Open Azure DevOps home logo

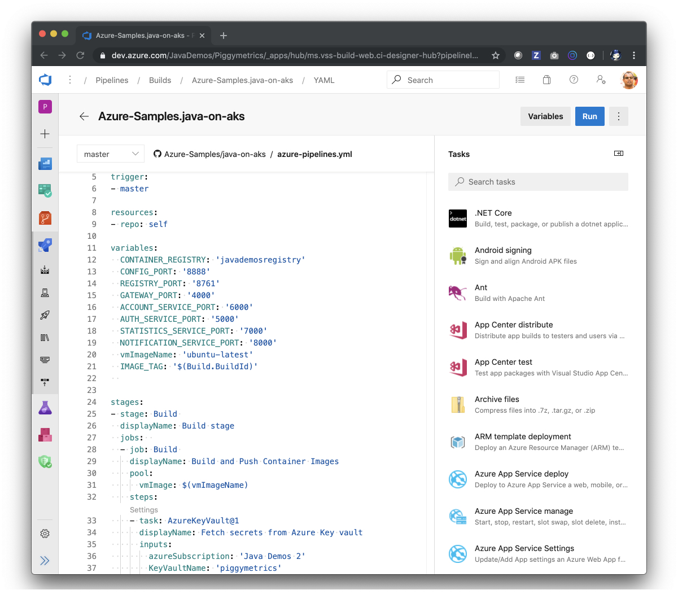click(45, 80)
